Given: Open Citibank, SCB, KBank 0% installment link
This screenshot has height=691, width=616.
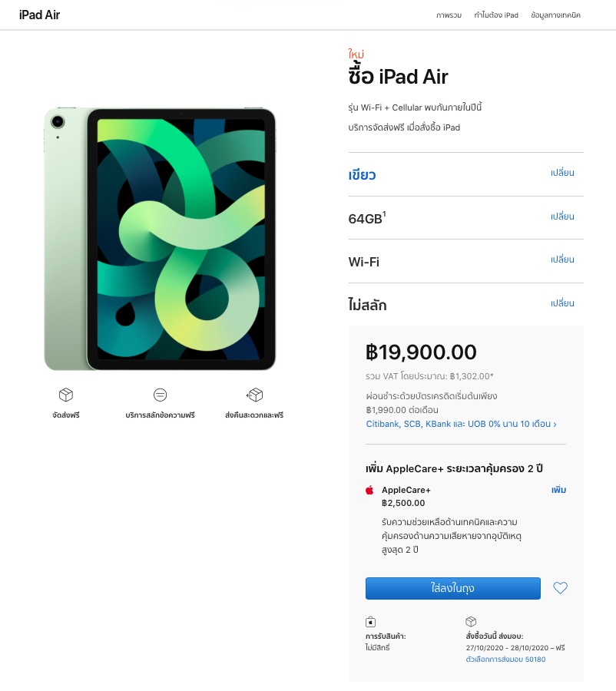Looking at the screenshot, I should coord(461,424).
